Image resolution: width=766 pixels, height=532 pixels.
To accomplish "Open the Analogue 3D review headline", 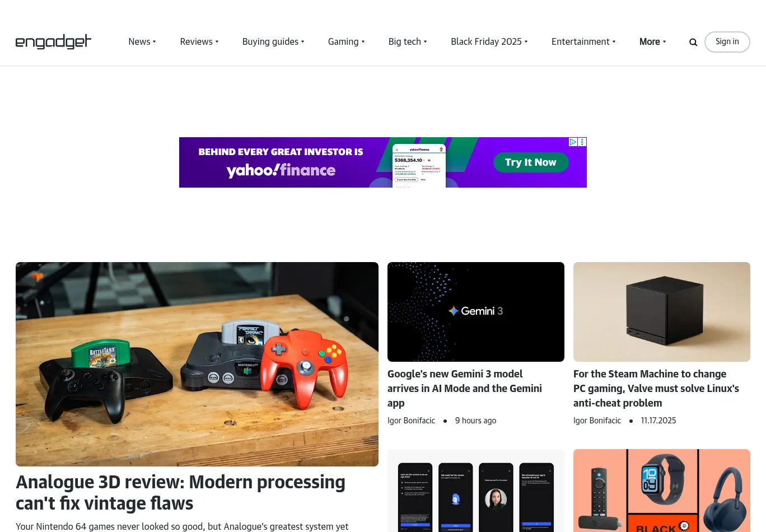I will (180, 493).
